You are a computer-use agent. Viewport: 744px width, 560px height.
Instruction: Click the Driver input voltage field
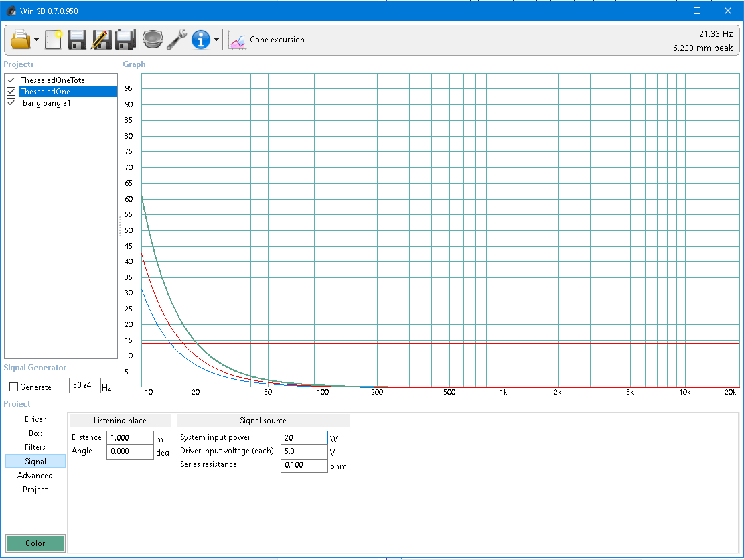304,451
